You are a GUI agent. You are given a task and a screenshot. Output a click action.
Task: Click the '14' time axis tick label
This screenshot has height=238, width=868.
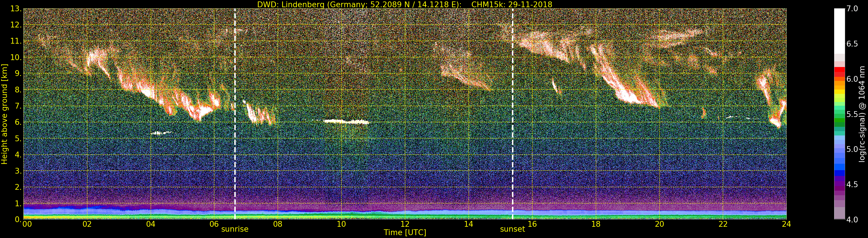pos(468,224)
